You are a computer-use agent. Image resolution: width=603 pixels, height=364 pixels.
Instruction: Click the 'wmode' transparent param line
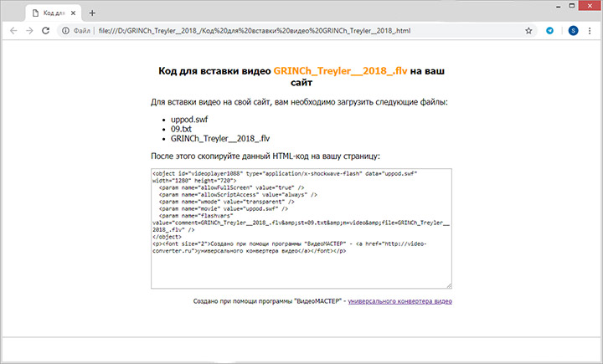tap(226, 202)
